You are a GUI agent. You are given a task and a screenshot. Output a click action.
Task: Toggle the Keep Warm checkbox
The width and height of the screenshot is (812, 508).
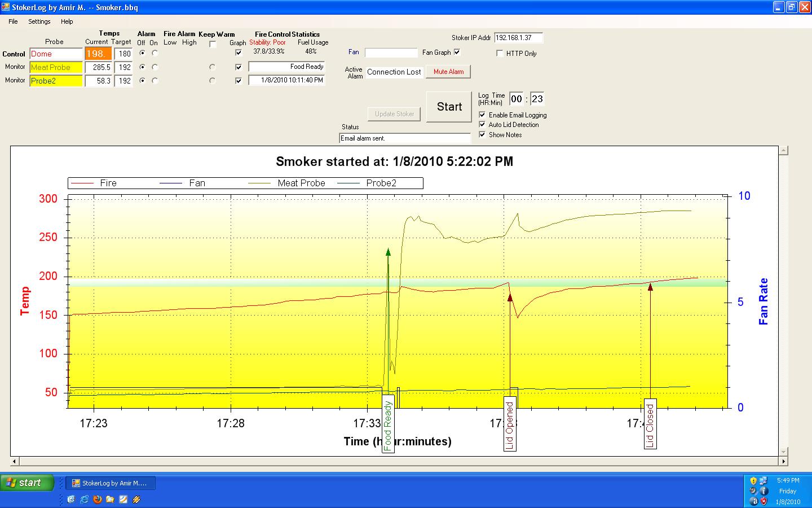(213, 44)
